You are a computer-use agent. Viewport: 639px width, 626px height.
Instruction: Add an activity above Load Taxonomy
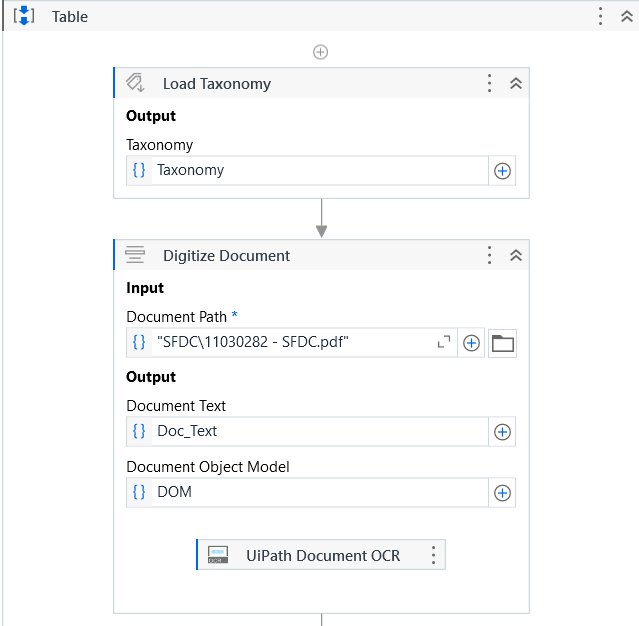(x=320, y=52)
